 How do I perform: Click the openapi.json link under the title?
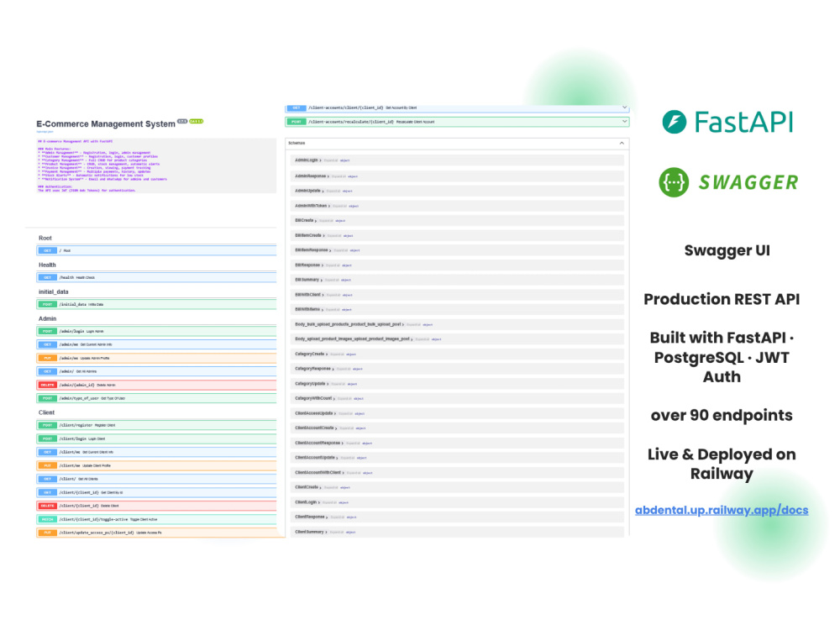45,131
